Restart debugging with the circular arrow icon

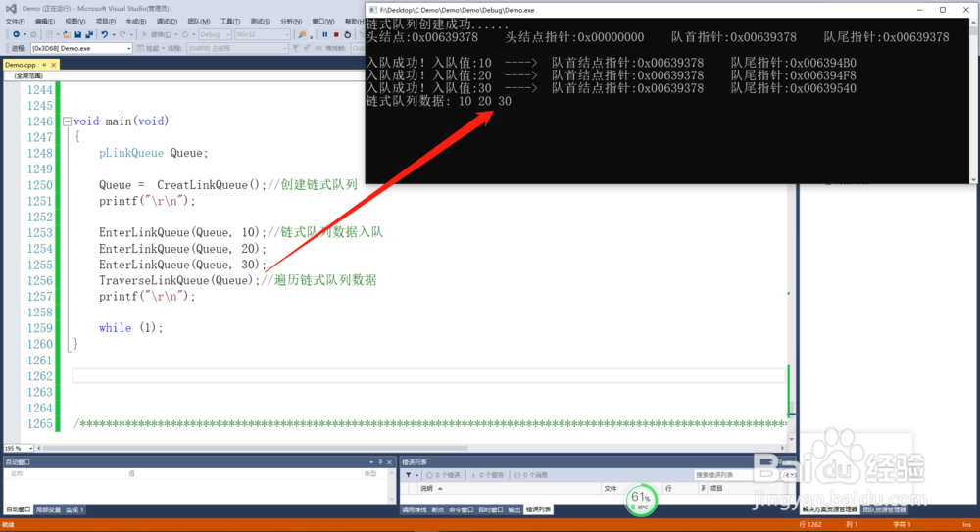[348, 34]
